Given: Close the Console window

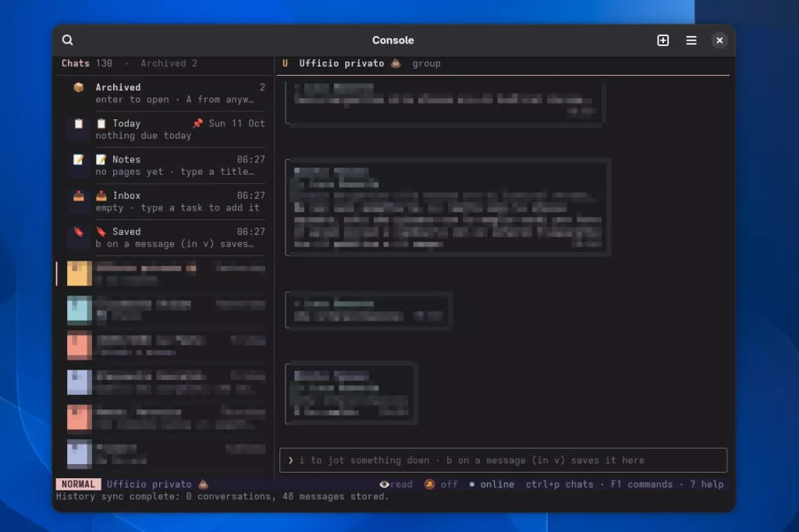Looking at the screenshot, I should coord(719,41).
